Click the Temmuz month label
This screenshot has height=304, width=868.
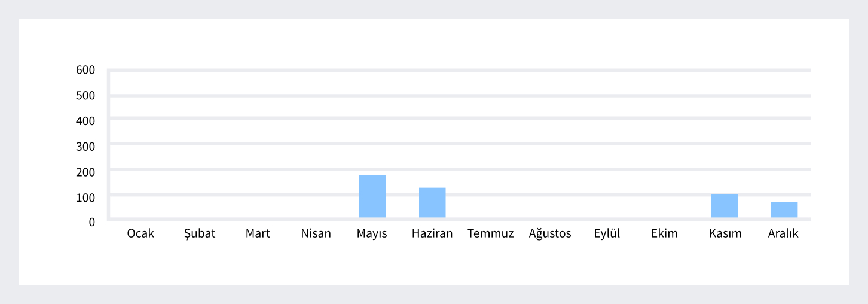491,233
